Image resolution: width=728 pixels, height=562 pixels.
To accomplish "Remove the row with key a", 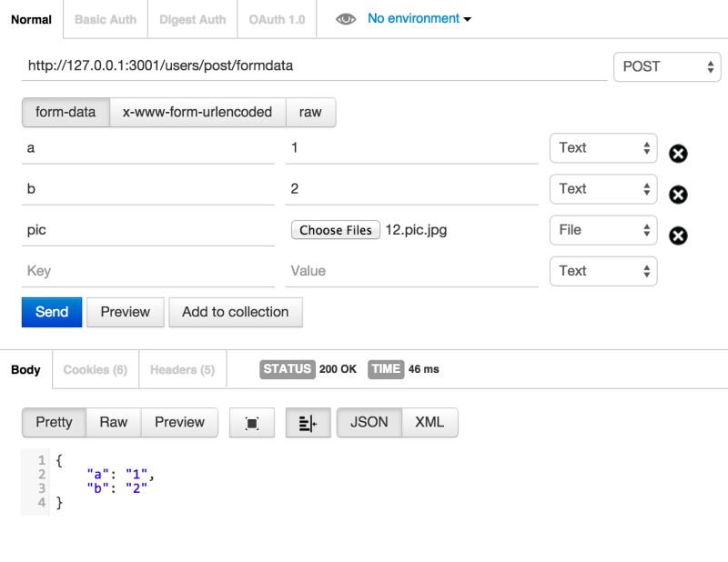I will [x=678, y=154].
